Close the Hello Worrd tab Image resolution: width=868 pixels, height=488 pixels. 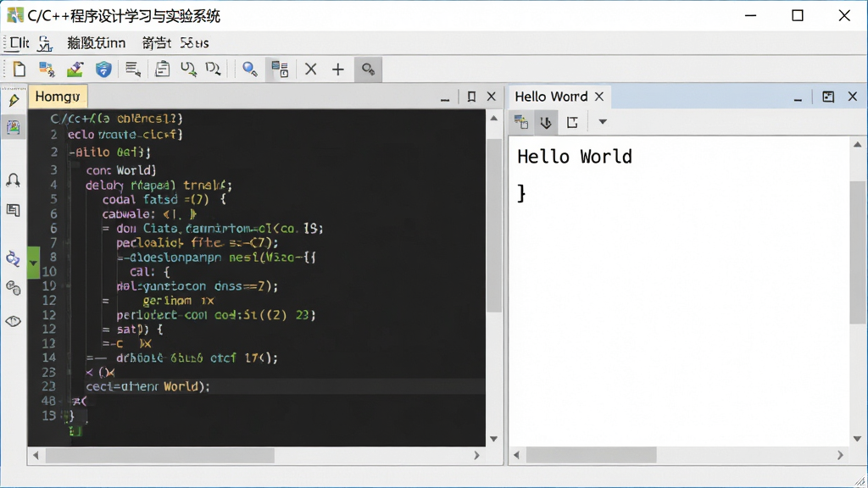click(x=599, y=97)
